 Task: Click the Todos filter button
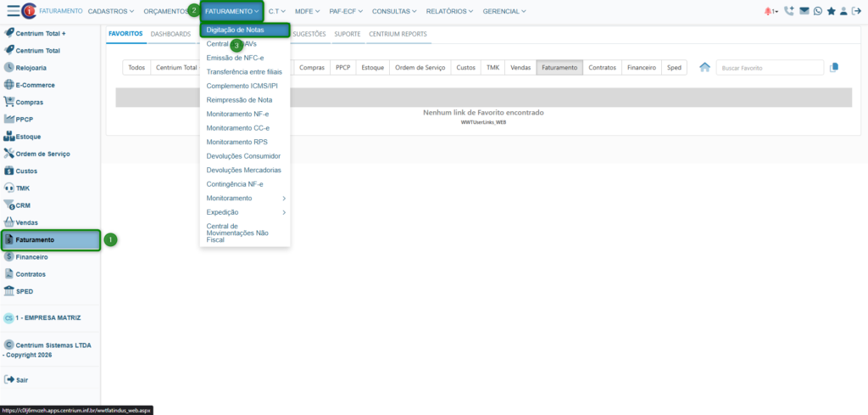pos(136,67)
